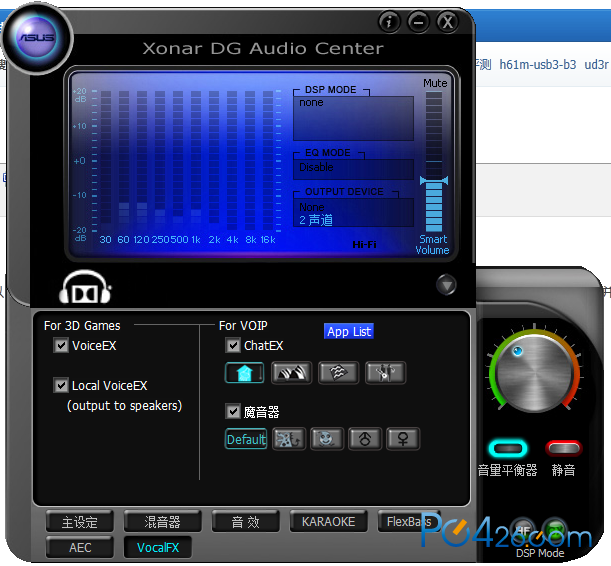
Task: Select the people-with-tools ChatEX environment preset
Action: [385, 373]
